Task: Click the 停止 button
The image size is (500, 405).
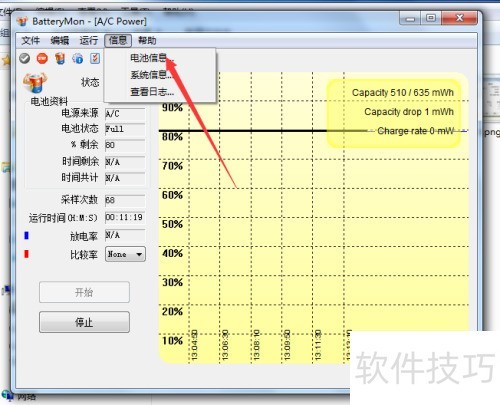Action: tap(84, 322)
